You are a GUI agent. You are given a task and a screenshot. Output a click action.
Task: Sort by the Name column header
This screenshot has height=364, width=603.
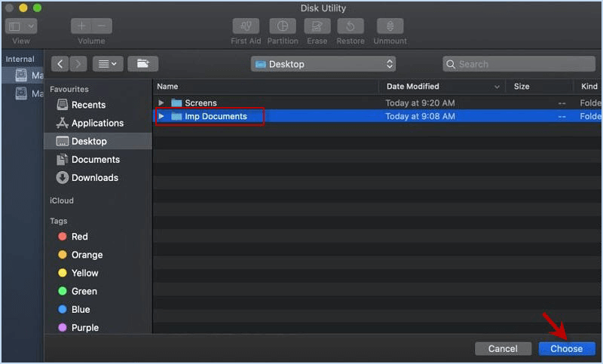[x=266, y=87]
